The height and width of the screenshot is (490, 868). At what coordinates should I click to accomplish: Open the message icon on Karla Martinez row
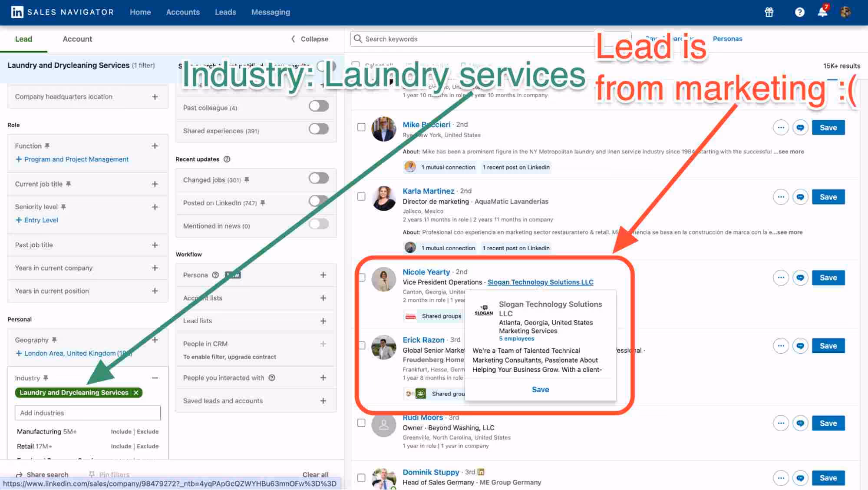pos(800,197)
